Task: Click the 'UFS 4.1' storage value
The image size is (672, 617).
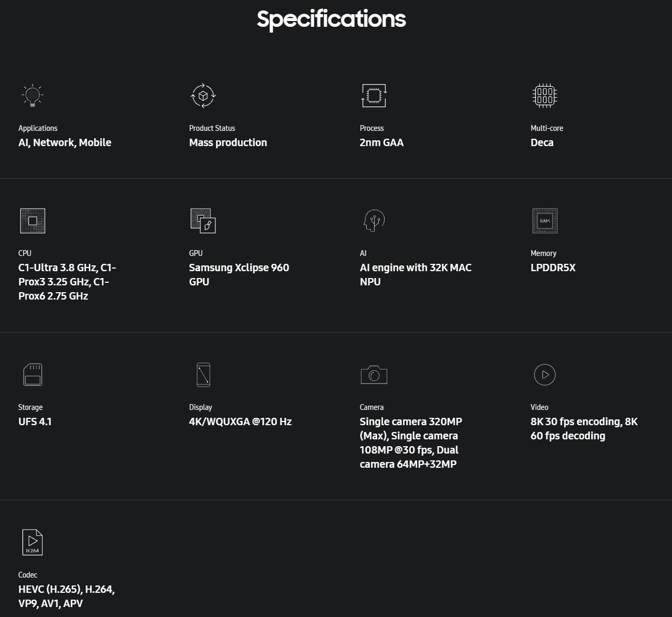Action: (35, 421)
